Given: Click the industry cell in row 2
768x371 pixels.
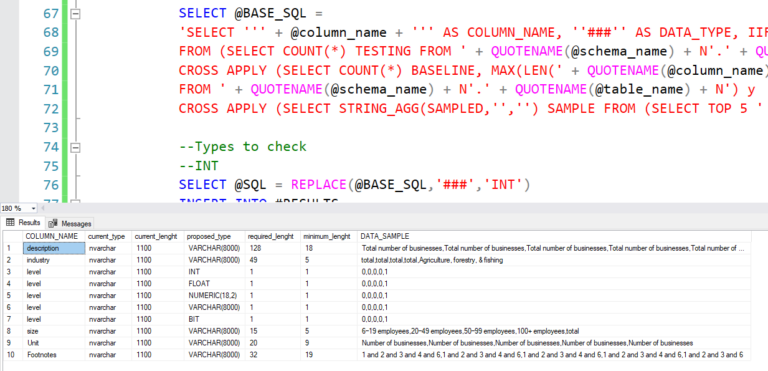Looking at the screenshot, I should pyautogui.click(x=54, y=260).
